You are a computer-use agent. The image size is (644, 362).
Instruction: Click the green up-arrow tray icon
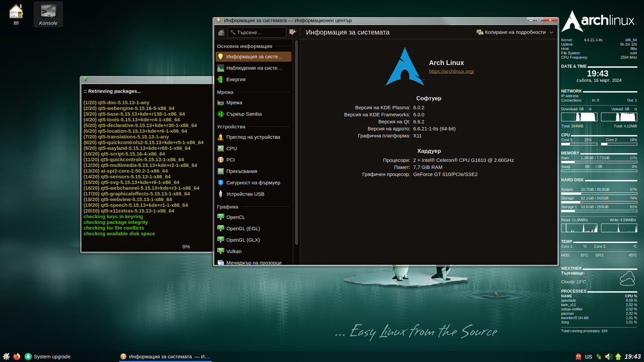[x=618, y=356]
